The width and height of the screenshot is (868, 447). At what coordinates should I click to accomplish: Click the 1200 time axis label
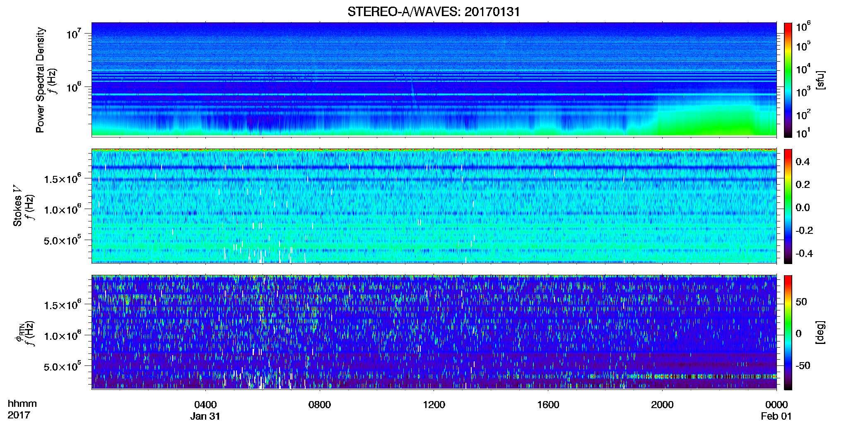tap(434, 405)
